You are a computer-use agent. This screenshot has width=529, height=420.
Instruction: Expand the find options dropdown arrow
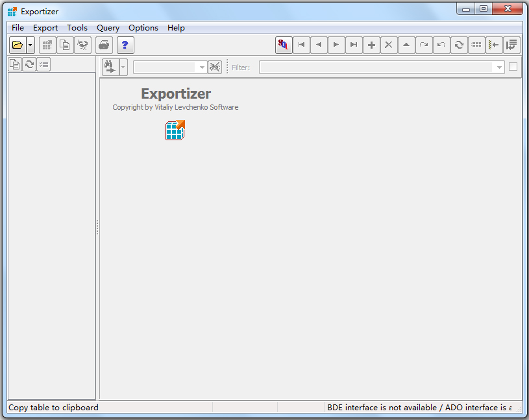tap(123, 67)
